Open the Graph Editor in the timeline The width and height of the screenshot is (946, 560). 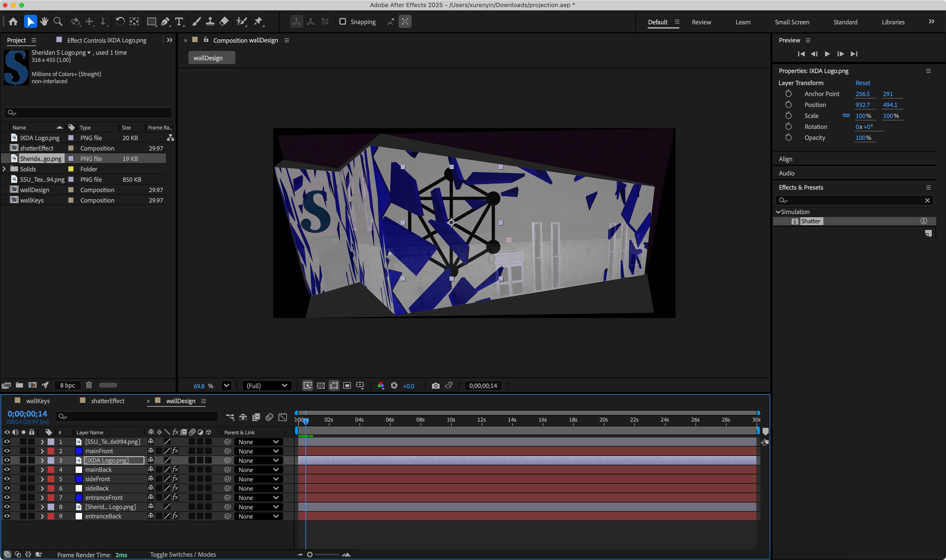(x=282, y=417)
